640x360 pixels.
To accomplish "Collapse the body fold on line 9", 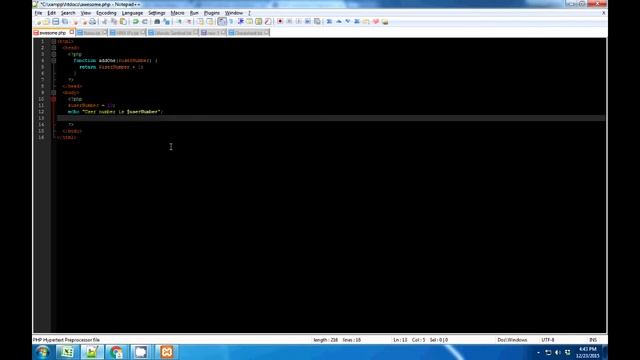I will tap(53, 93).
